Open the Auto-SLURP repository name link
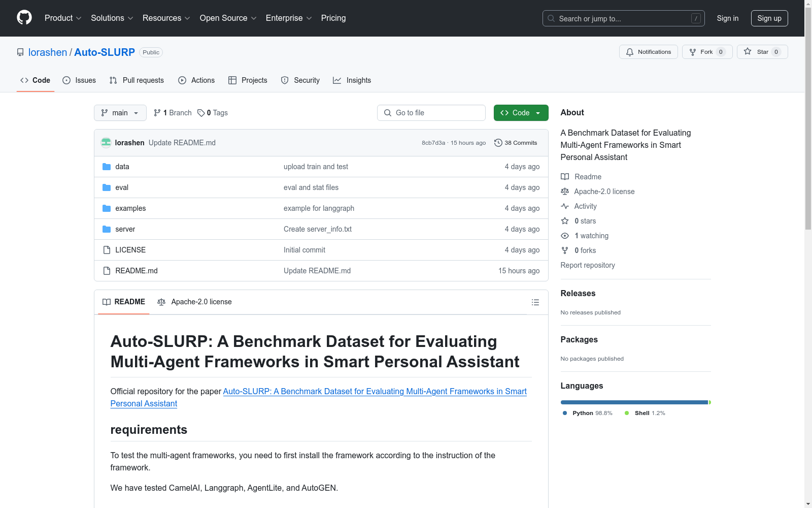 [x=105, y=52]
